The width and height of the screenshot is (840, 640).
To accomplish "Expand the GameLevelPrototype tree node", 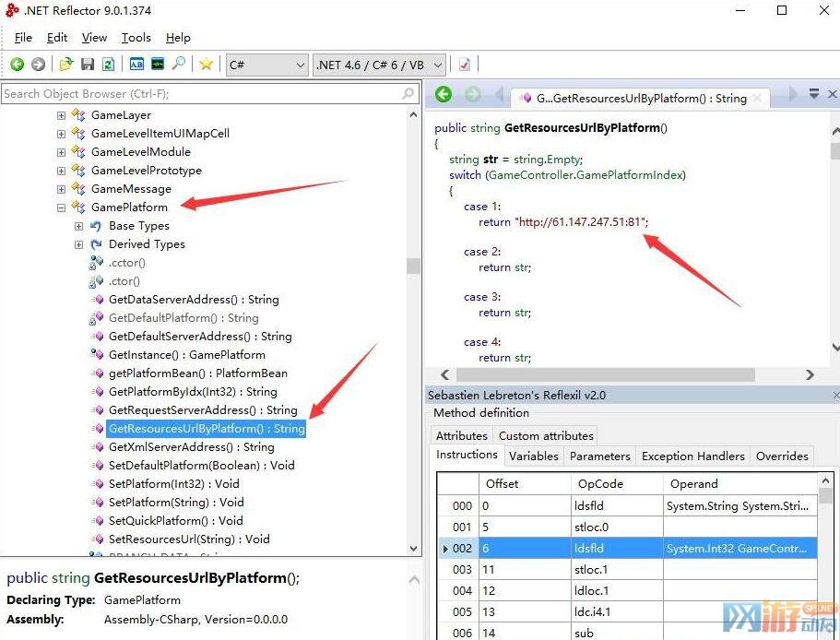I will coord(61,171).
